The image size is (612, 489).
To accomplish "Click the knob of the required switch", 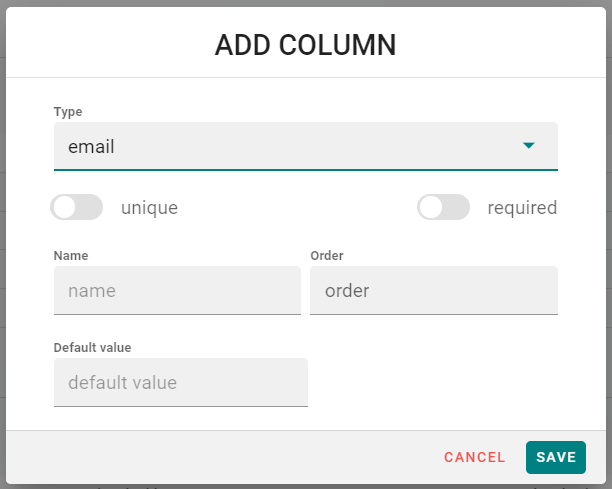I will pyautogui.click(x=432, y=208).
